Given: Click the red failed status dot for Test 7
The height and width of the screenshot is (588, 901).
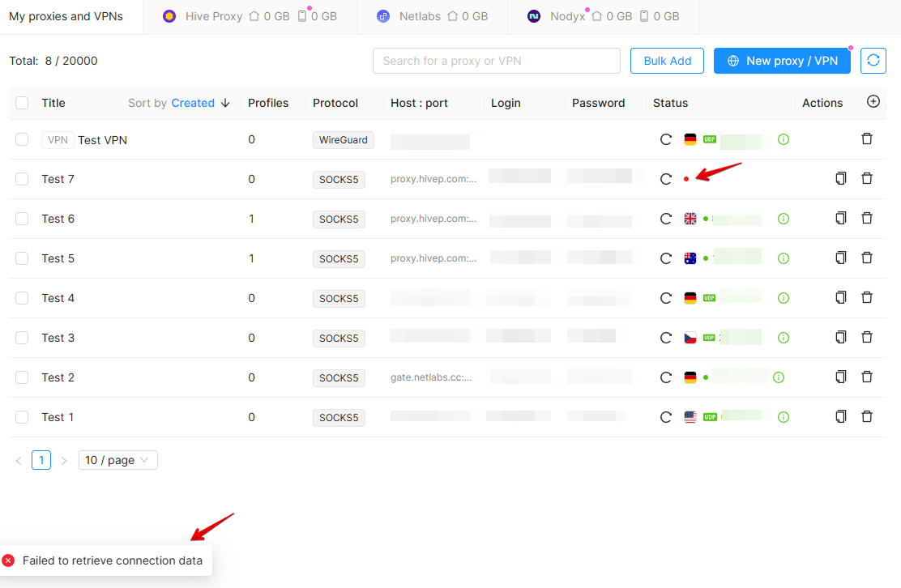Looking at the screenshot, I should click(x=686, y=179).
